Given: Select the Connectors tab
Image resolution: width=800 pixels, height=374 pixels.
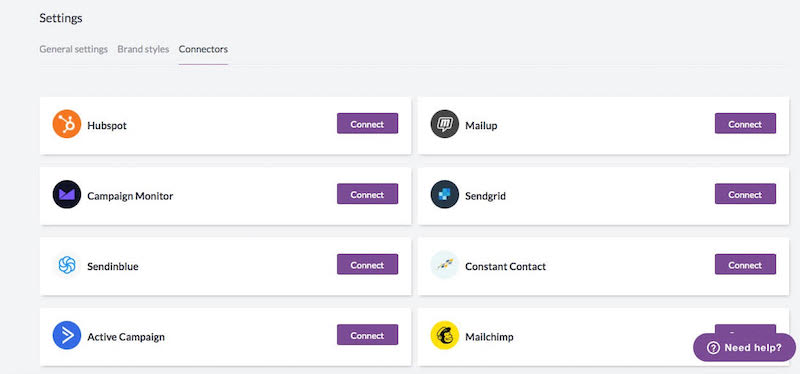Looking at the screenshot, I should pyautogui.click(x=203, y=49).
